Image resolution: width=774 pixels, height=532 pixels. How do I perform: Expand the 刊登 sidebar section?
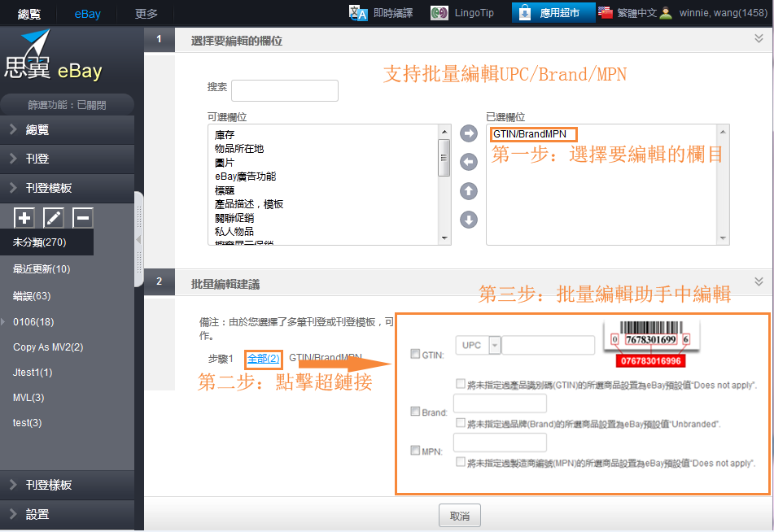tap(67, 159)
